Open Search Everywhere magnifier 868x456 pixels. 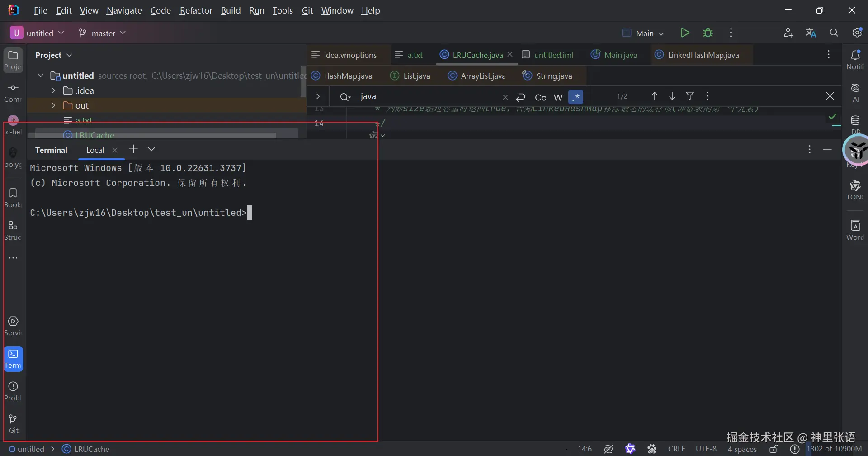coord(834,33)
